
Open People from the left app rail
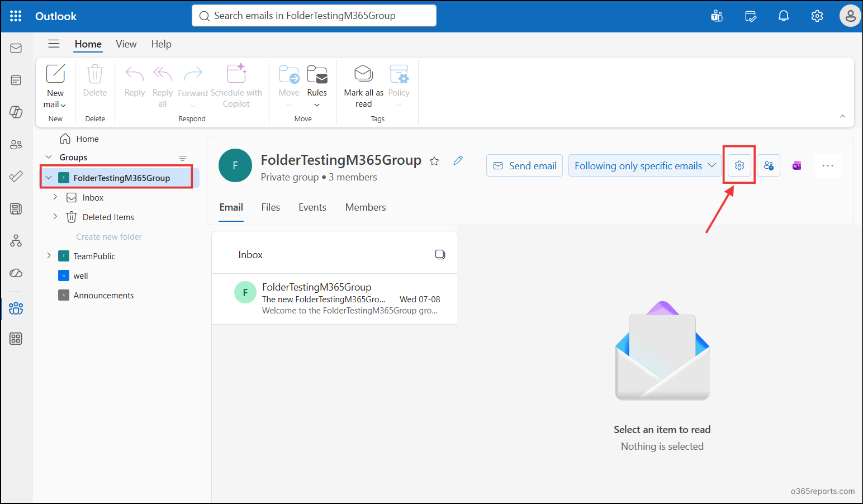tap(16, 145)
